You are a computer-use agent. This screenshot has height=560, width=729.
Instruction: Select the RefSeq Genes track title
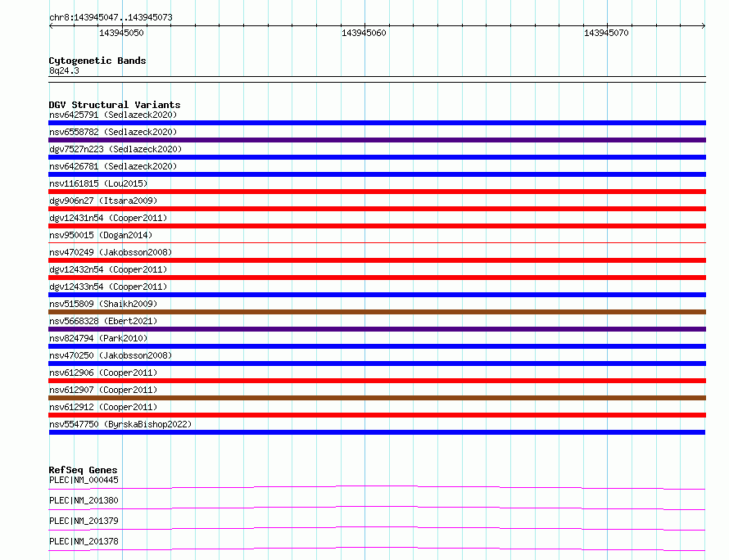click(x=84, y=470)
